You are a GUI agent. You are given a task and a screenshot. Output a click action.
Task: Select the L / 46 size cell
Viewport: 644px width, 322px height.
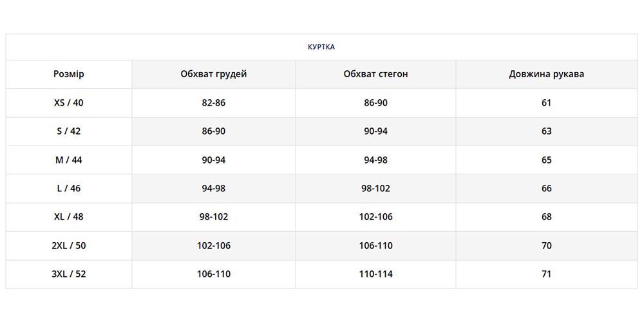[69, 188]
